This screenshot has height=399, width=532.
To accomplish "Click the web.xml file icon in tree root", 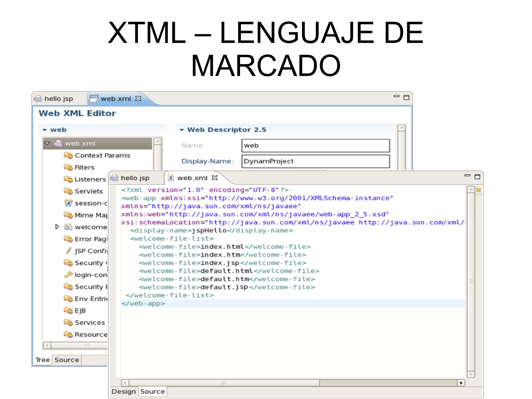I will pos(58,143).
